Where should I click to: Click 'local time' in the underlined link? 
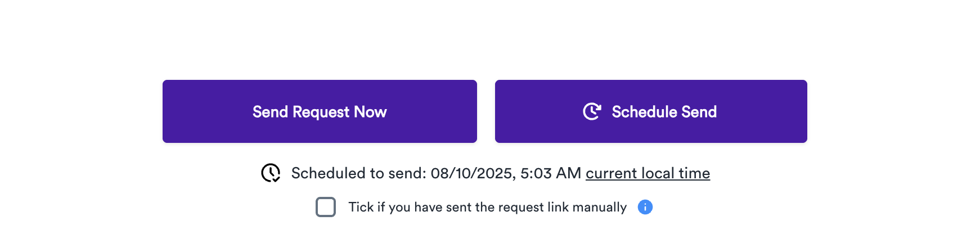[675, 173]
